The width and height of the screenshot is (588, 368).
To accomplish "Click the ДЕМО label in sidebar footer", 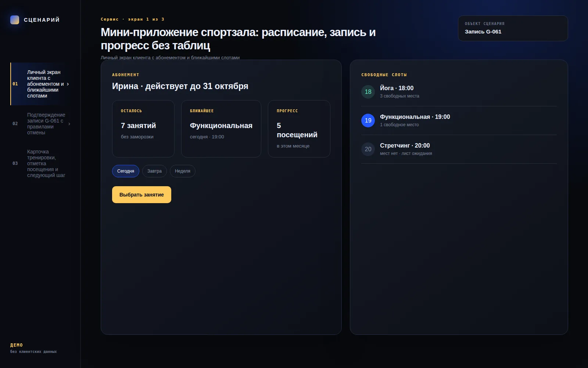I will 17,345.
